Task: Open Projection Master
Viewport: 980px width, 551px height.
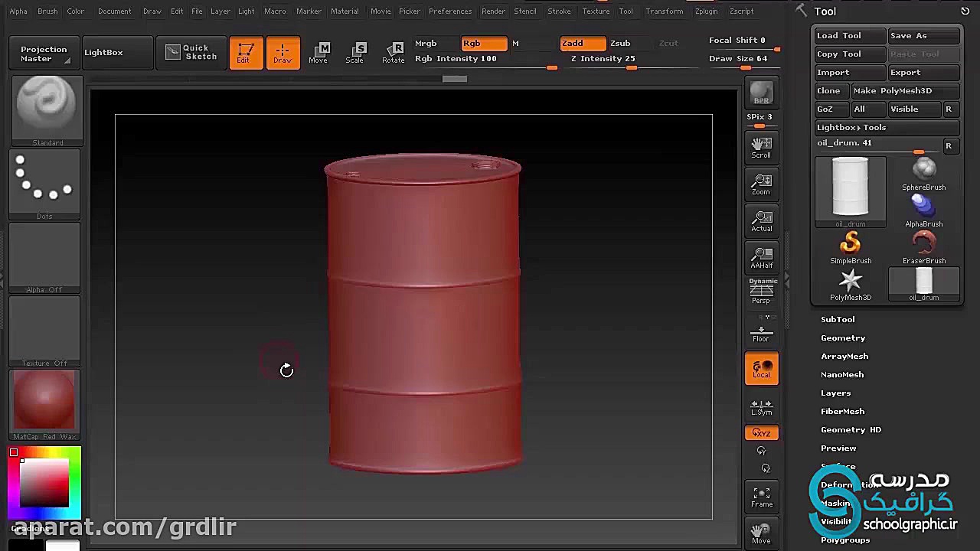Action: [x=44, y=53]
